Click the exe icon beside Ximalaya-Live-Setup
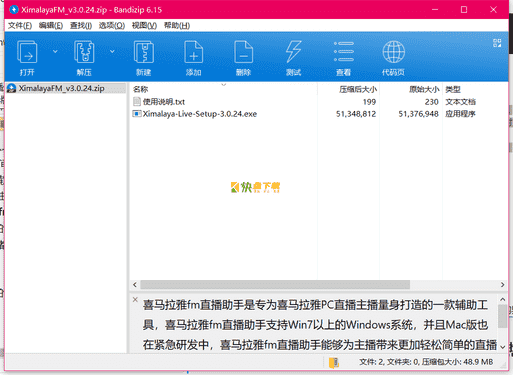 tap(137, 114)
